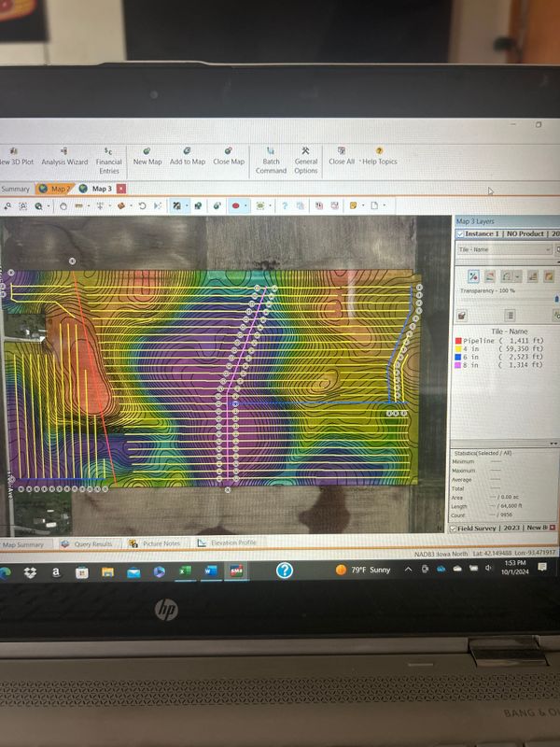
Task: Click the NAD83 Iowa North status text
Action: 441,554
